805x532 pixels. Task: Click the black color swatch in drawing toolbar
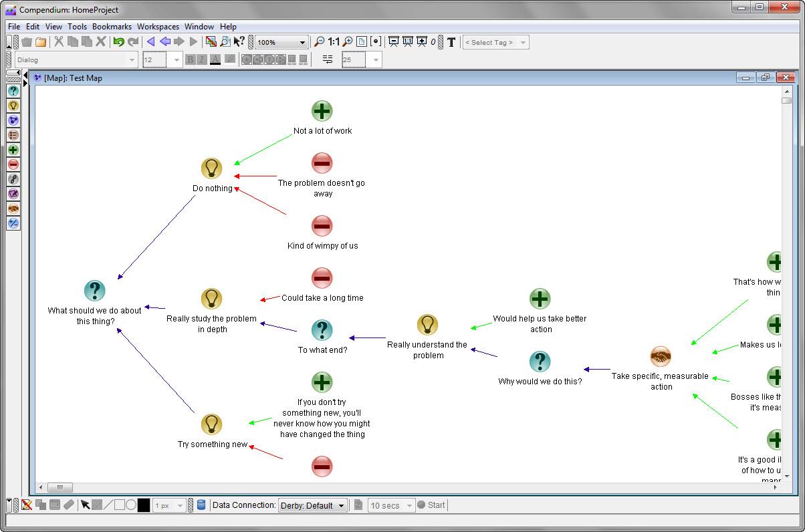(144, 505)
